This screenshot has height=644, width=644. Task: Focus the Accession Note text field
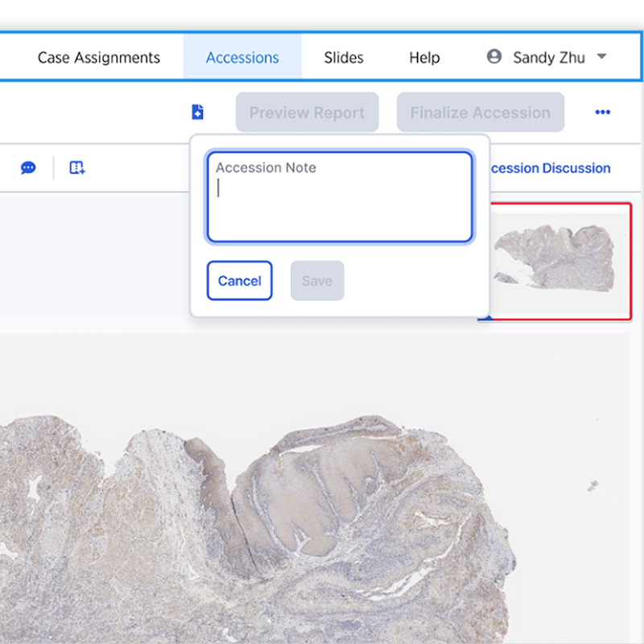pyautogui.click(x=340, y=196)
